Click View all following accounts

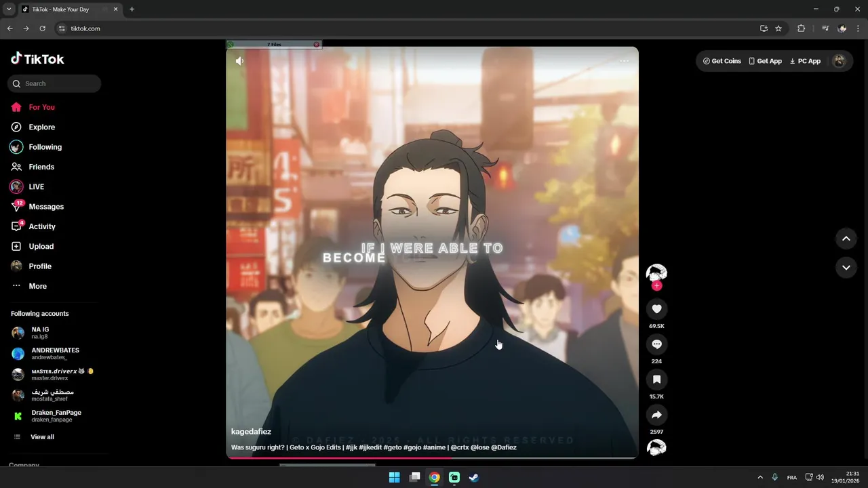tap(34, 437)
